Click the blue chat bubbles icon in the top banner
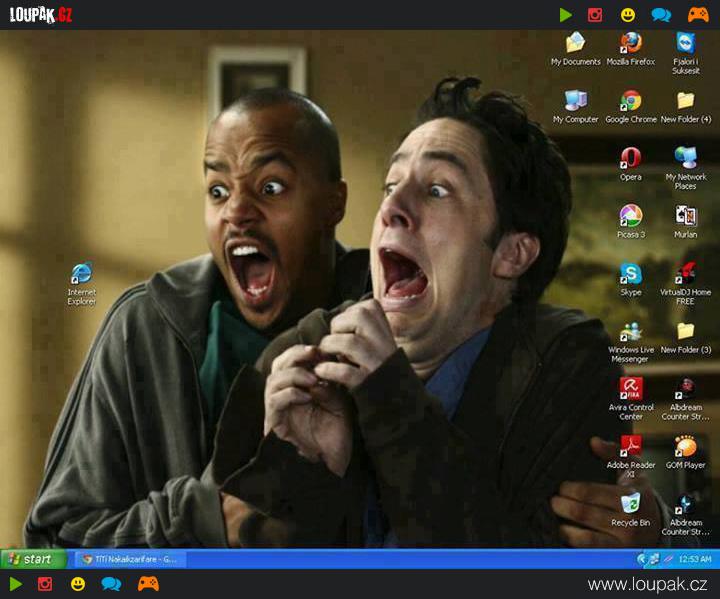The height and width of the screenshot is (599, 720). 661,15
